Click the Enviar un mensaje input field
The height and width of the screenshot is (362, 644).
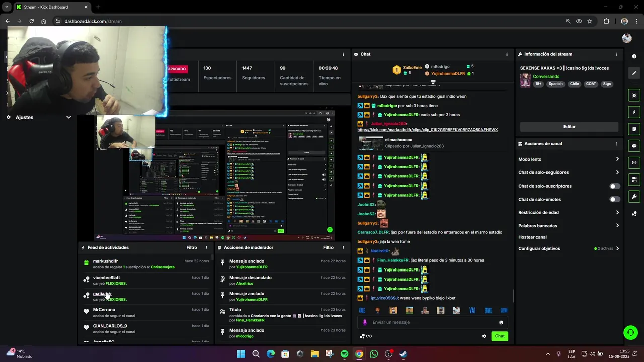point(433,322)
